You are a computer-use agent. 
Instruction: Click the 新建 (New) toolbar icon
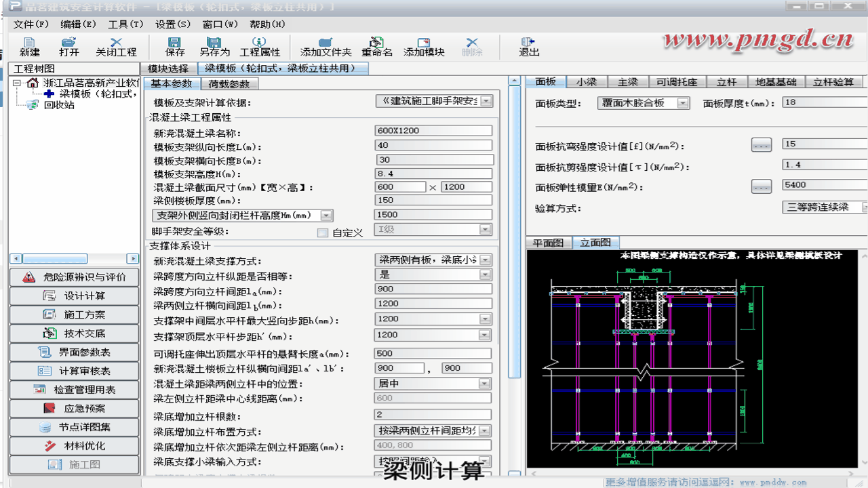pyautogui.click(x=29, y=47)
